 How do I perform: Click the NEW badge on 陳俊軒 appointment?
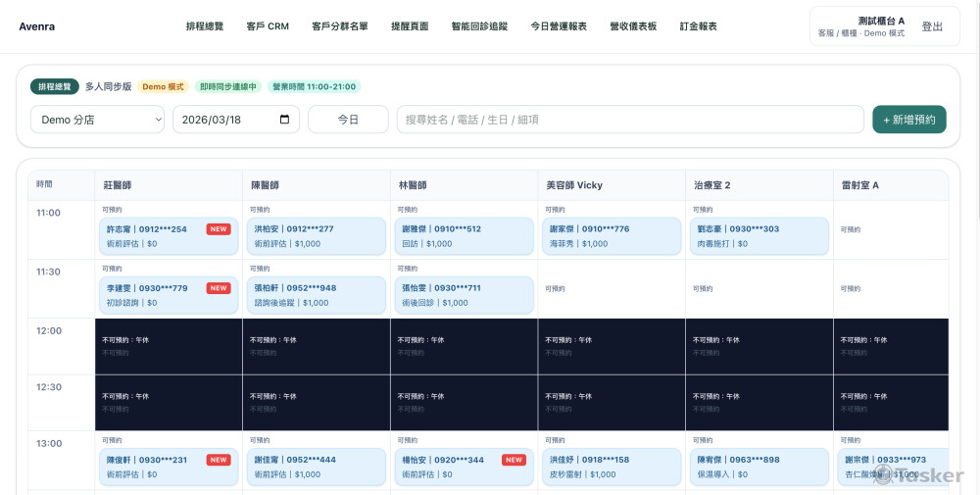point(219,460)
